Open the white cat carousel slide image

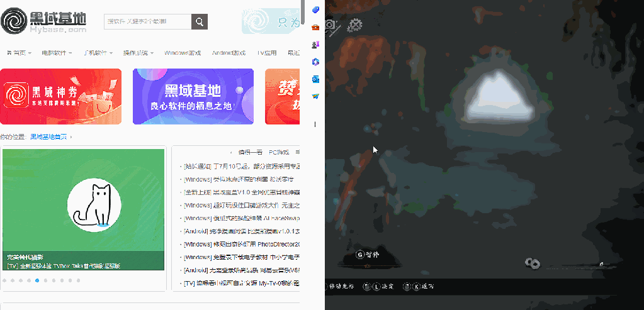click(83, 209)
